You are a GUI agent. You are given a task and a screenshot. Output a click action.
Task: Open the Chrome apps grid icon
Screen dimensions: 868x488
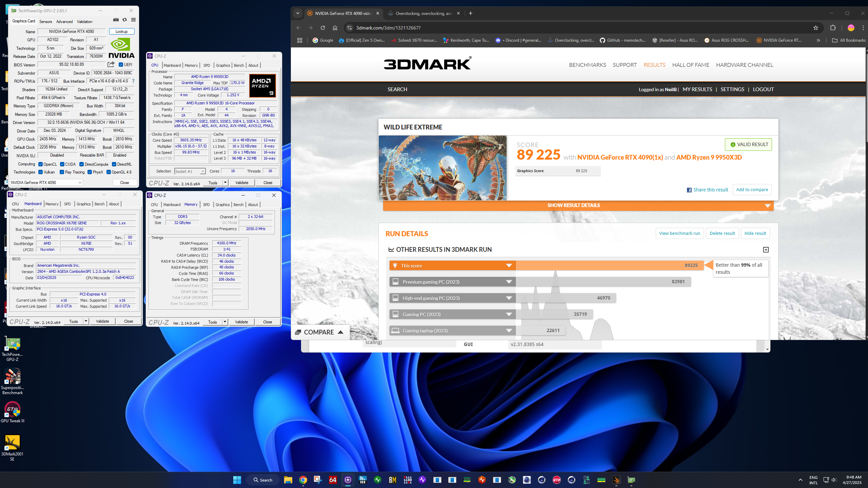[300, 40]
